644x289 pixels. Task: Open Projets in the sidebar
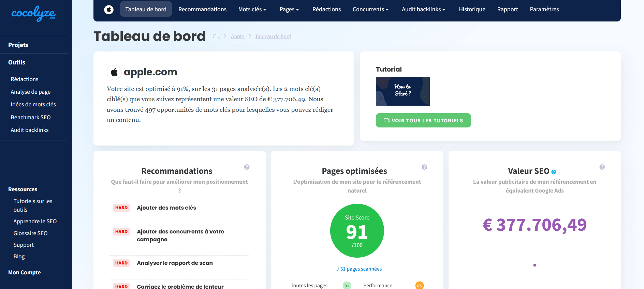point(18,45)
